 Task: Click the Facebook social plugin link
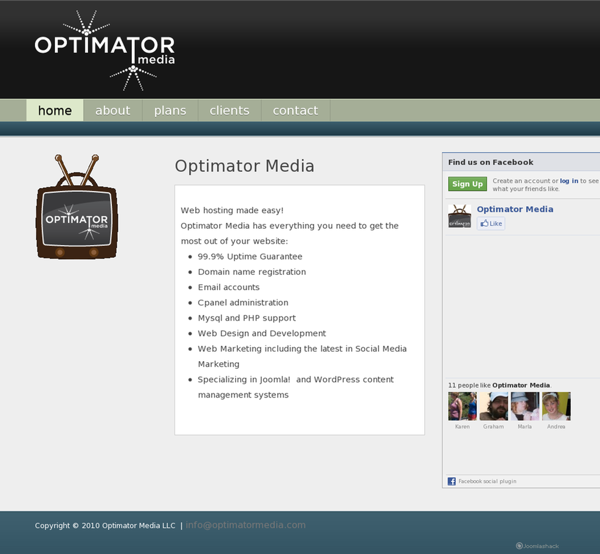[488, 481]
